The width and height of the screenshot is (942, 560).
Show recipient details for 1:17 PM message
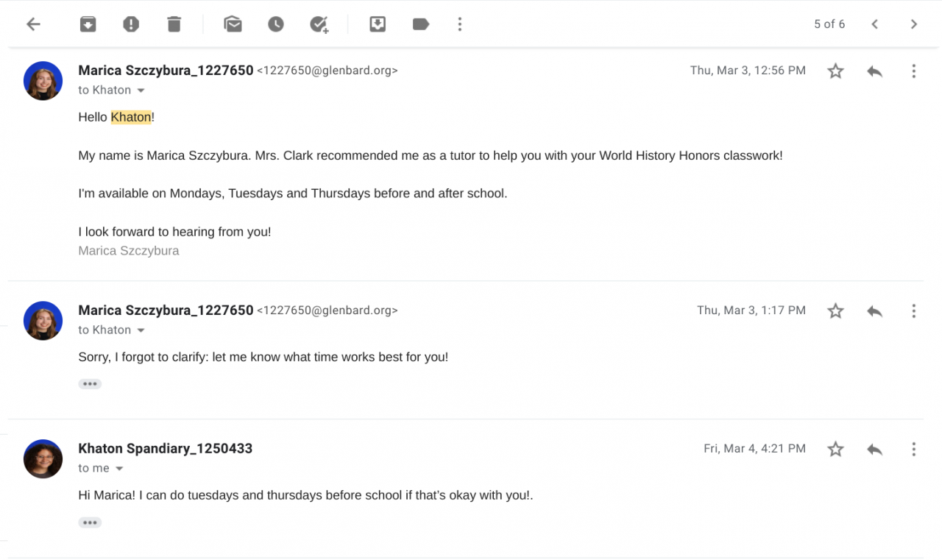(x=141, y=330)
